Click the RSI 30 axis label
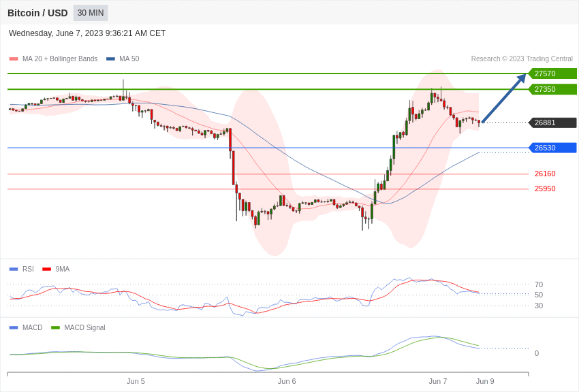The image size is (579, 392). pos(539,306)
